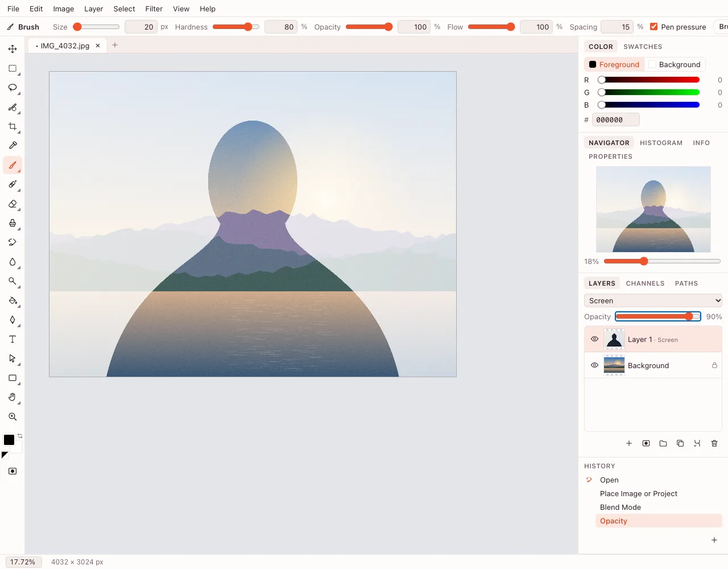Select the Lasso tool
The height and width of the screenshot is (569, 728).
point(13,88)
